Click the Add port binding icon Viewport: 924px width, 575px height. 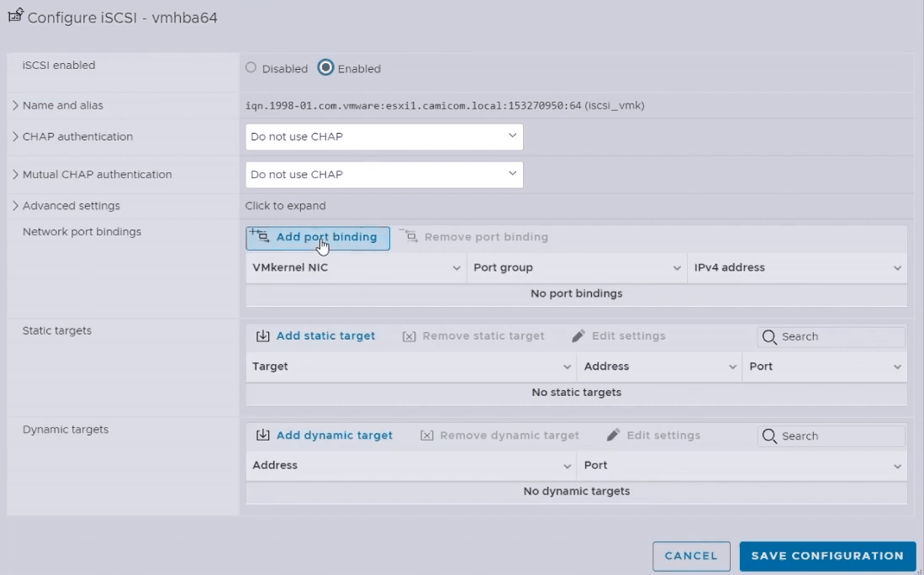[x=259, y=236]
